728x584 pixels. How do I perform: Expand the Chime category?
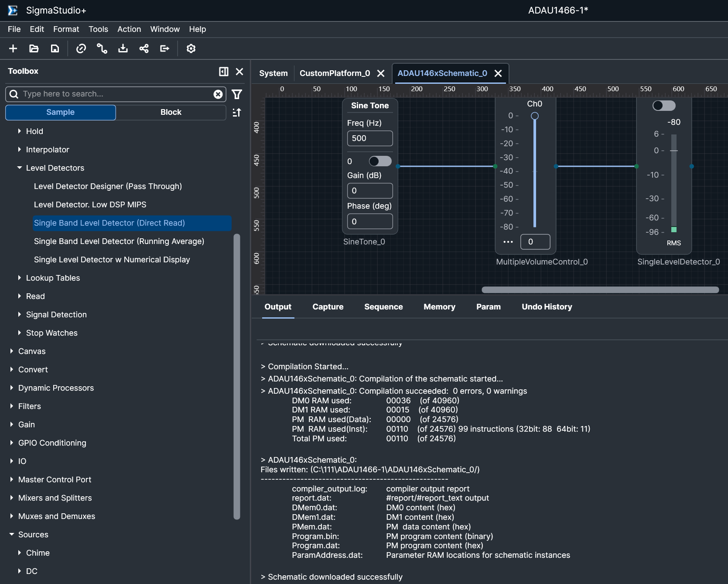(x=20, y=553)
